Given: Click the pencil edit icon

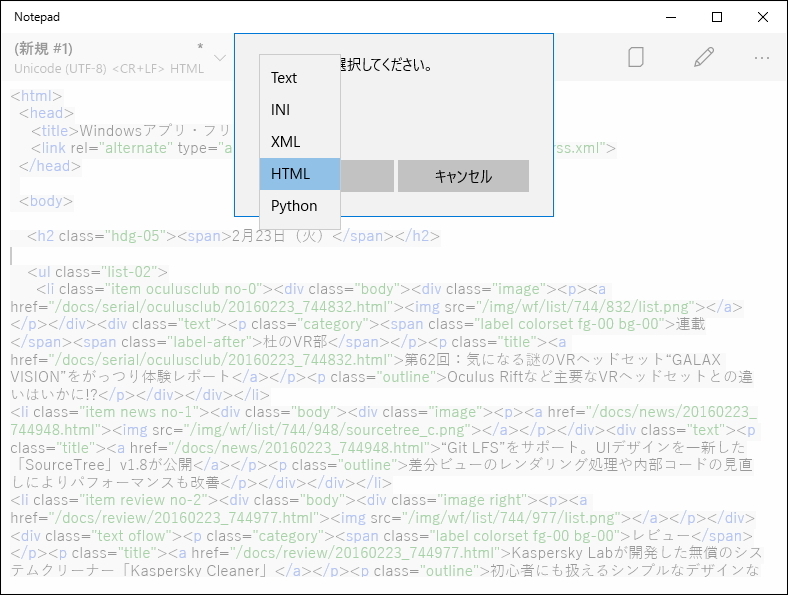Looking at the screenshot, I should coord(704,57).
